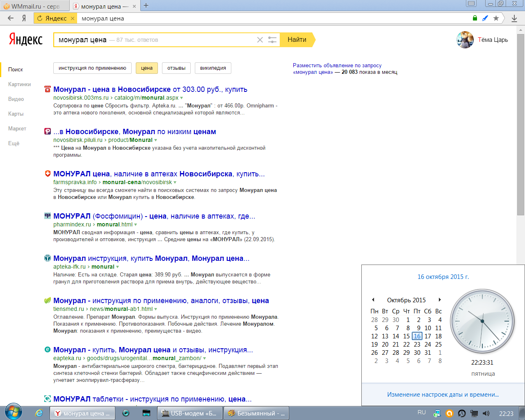Remove the Яндекс chip from the address bar
This screenshot has height=420, width=525.
click(x=73, y=18)
